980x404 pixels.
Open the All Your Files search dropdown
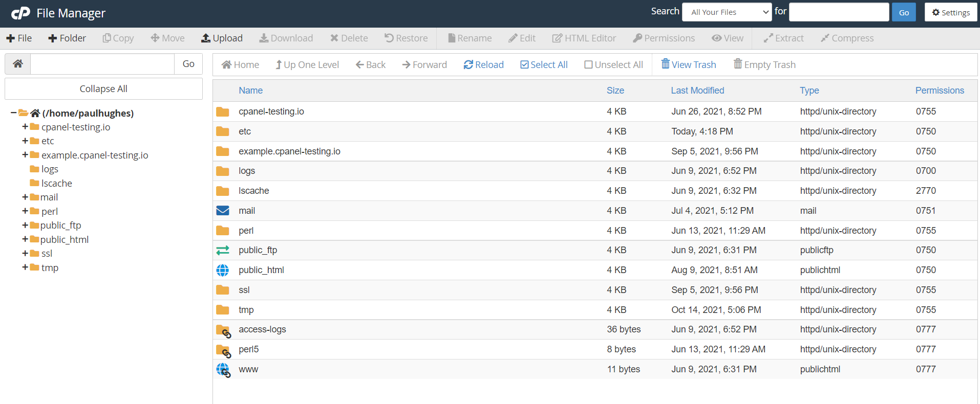tap(727, 12)
